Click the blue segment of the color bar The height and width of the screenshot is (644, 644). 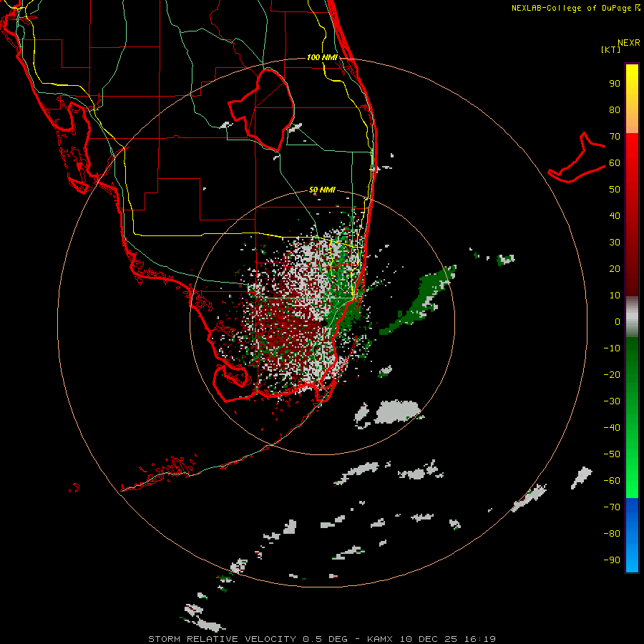pos(632,535)
